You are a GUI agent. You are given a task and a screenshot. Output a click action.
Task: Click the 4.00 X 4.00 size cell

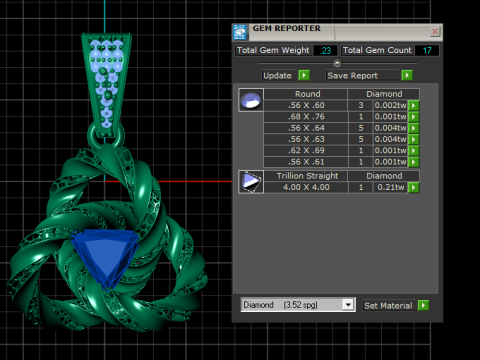(x=306, y=187)
